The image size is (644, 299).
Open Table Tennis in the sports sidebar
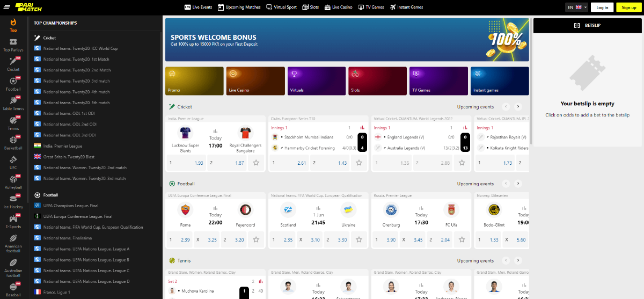13,104
